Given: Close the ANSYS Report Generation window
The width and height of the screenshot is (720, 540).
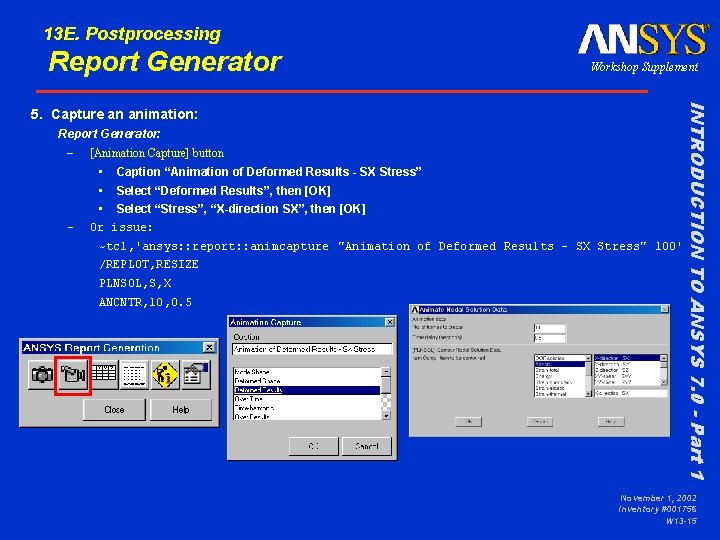Looking at the screenshot, I should 209,348.
